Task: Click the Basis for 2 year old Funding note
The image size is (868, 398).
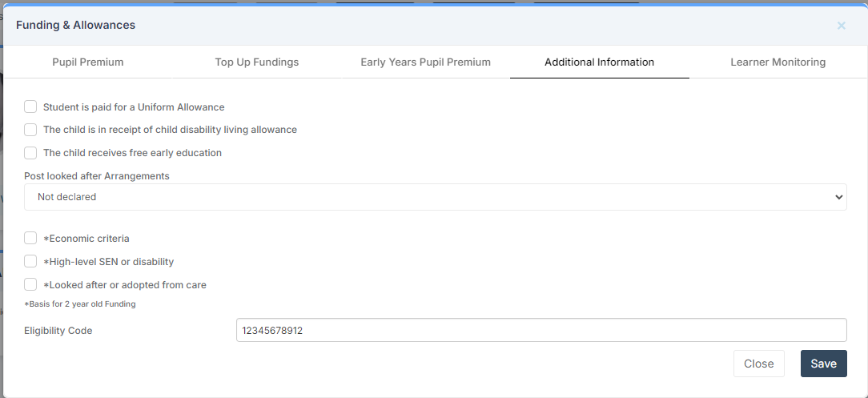Action: (80, 304)
